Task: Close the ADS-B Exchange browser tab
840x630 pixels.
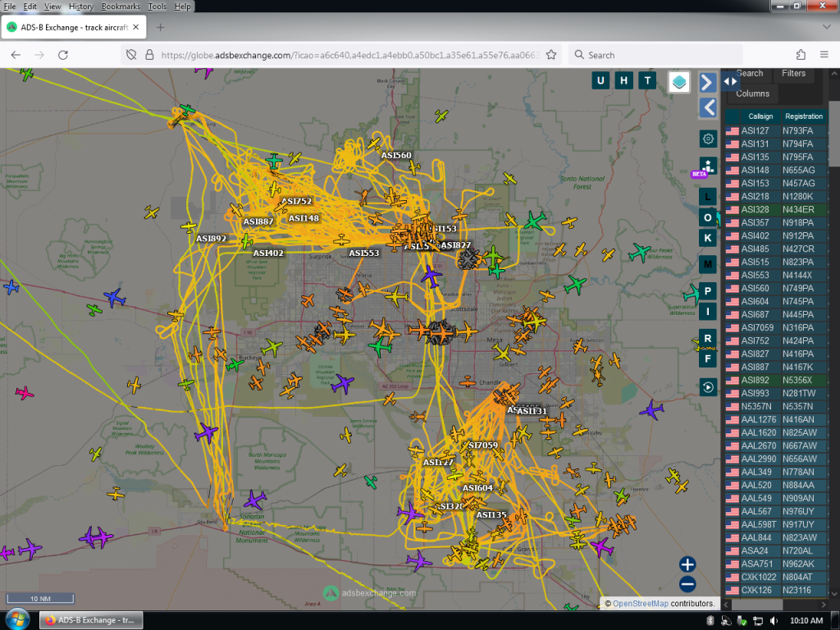Action: point(136,27)
